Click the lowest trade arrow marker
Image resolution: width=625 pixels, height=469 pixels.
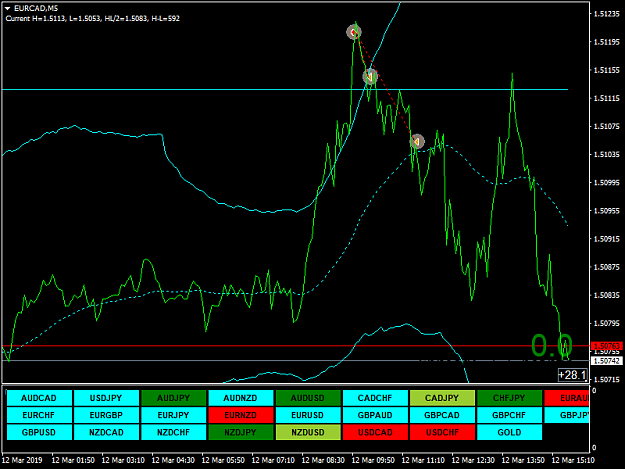tap(417, 141)
